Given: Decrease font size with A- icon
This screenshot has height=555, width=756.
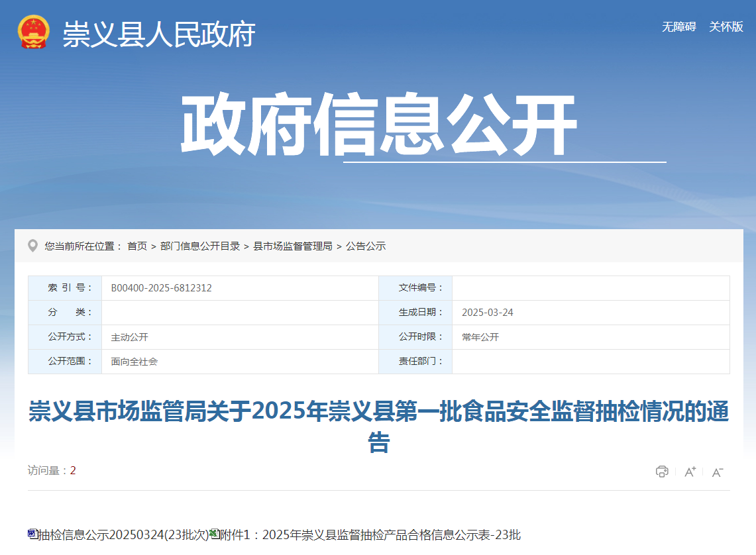Looking at the screenshot, I should (x=718, y=472).
